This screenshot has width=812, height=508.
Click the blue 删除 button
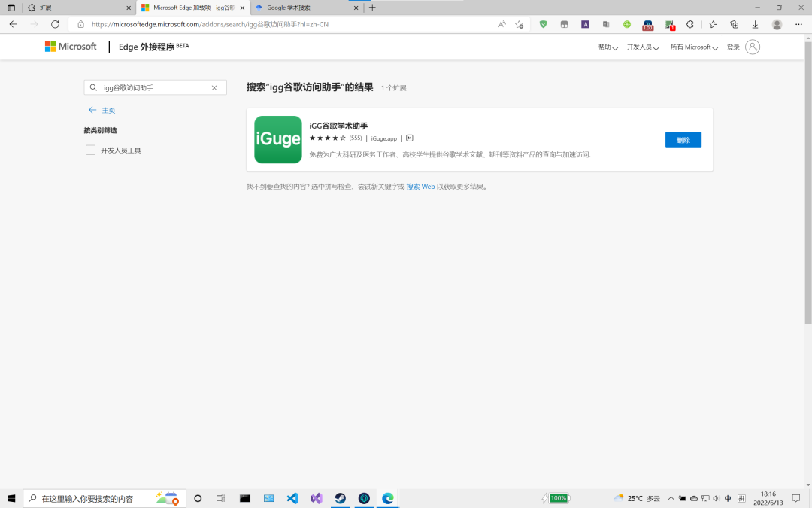(683, 140)
